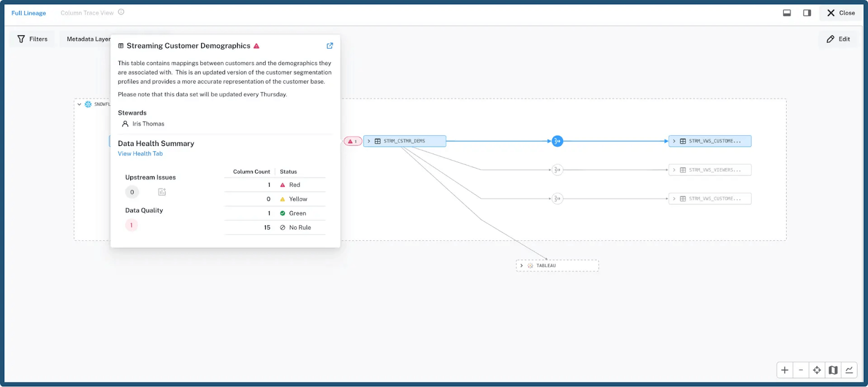Click the red alert badge beside STRM_CSTMR_DEMS
Viewport: 868px width, 387px height.
coord(352,141)
